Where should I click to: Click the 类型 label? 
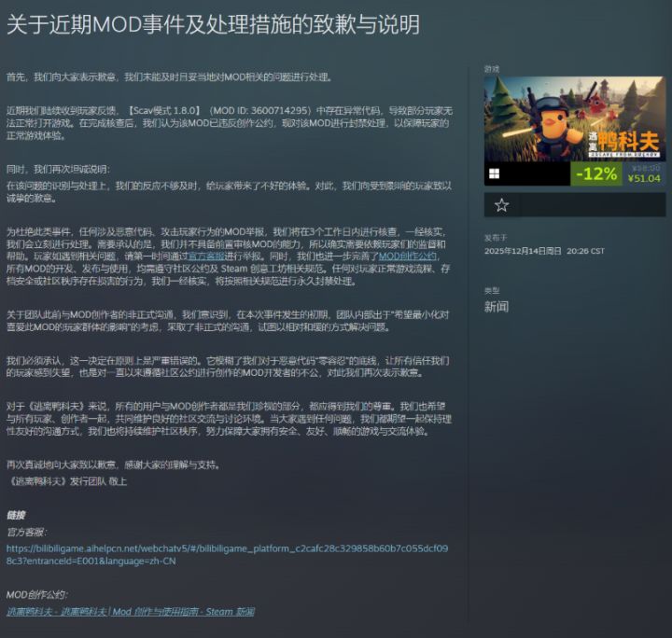[x=492, y=291]
